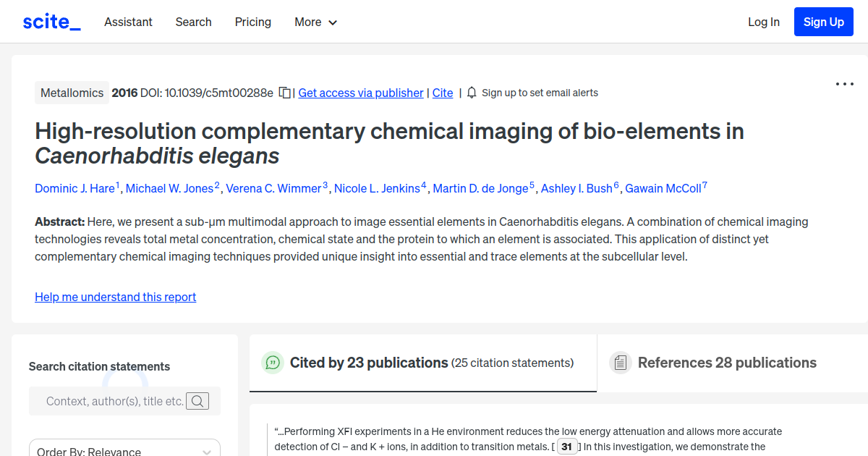Click the scite_ logo
The width and height of the screenshot is (868, 456).
tap(51, 21)
